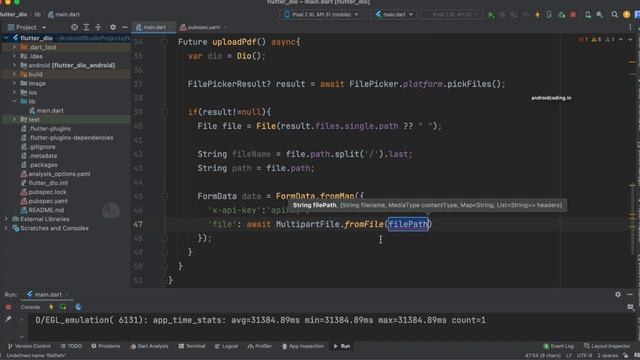Click lib breadcrumb in navigation bar
The height and width of the screenshot is (360, 640).
(x=37, y=14)
